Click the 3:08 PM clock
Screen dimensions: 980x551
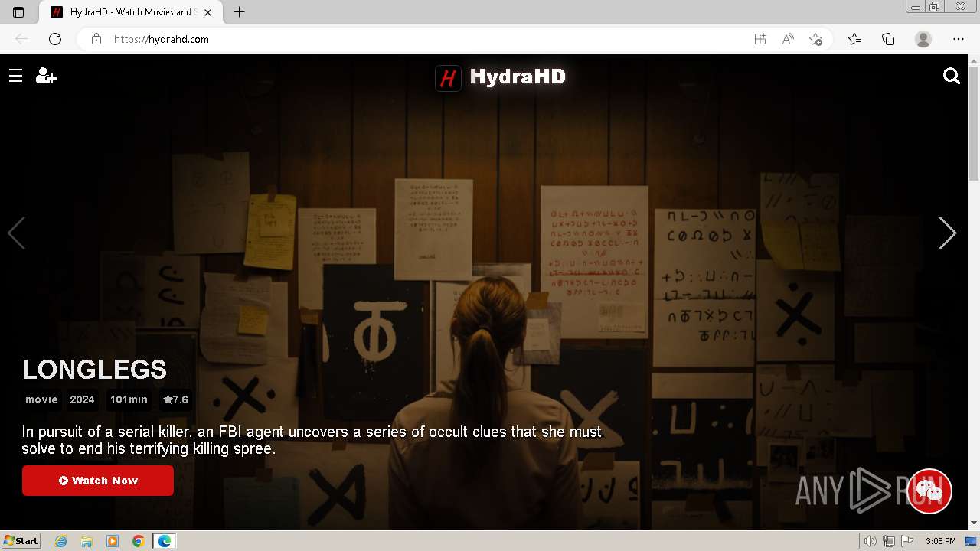pyautogui.click(x=940, y=541)
